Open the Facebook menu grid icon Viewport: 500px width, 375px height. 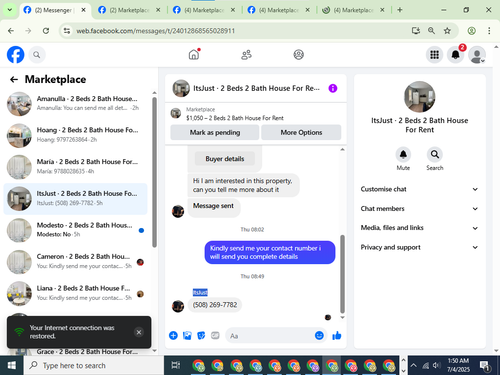point(434,55)
